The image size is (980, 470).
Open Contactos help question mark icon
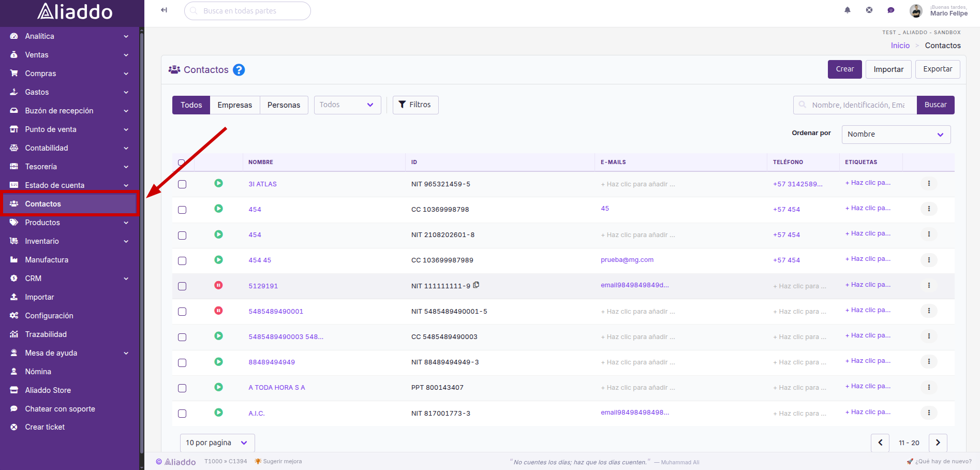tap(239, 70)
